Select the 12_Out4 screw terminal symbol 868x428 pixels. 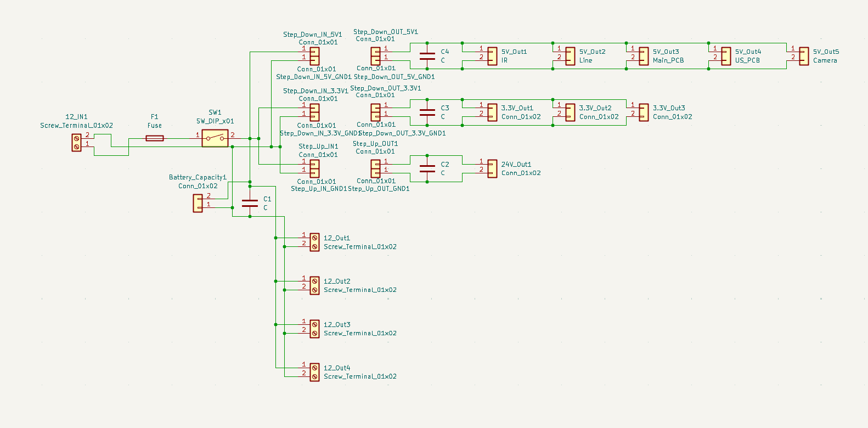pos(314,372)
